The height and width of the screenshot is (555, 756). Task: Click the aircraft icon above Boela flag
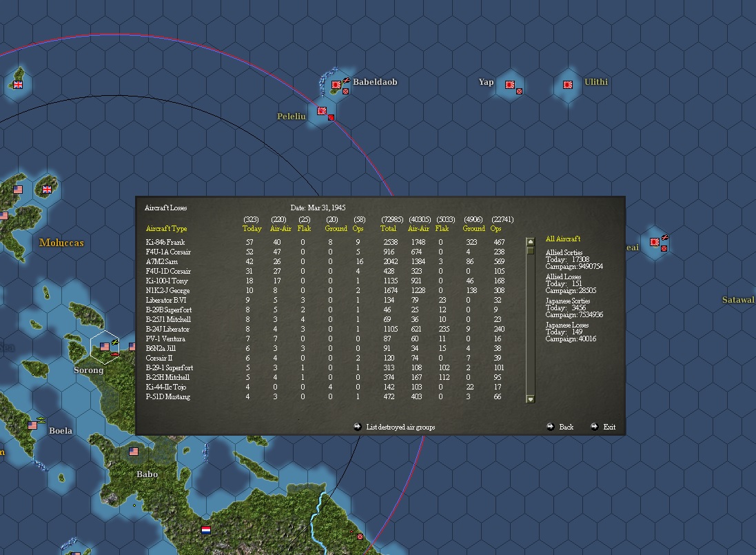41,420
